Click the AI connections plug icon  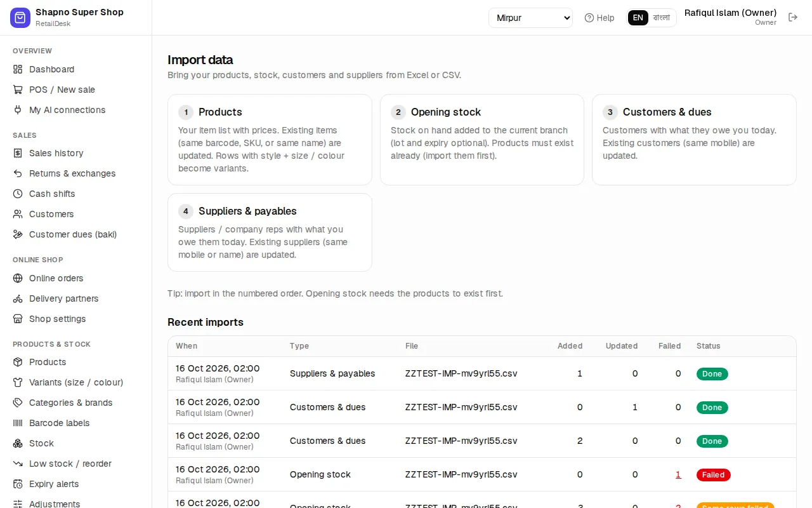[18, 110]
